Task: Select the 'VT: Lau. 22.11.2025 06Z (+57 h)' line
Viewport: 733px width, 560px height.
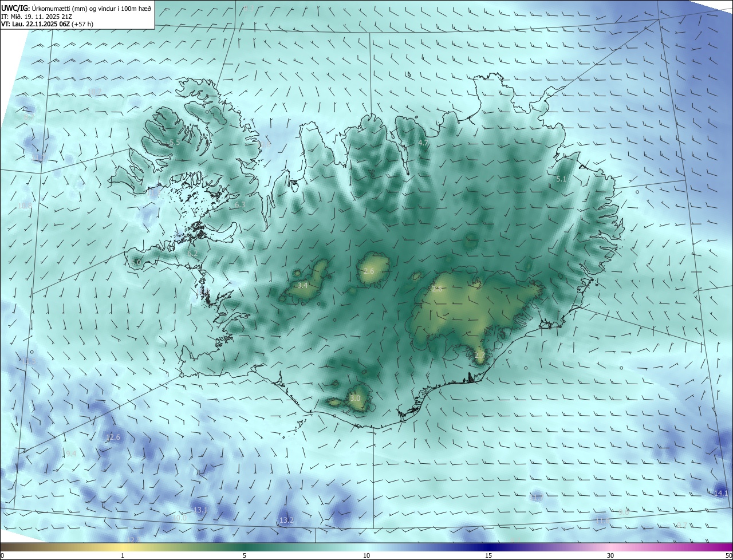Action: pos(47,24)
